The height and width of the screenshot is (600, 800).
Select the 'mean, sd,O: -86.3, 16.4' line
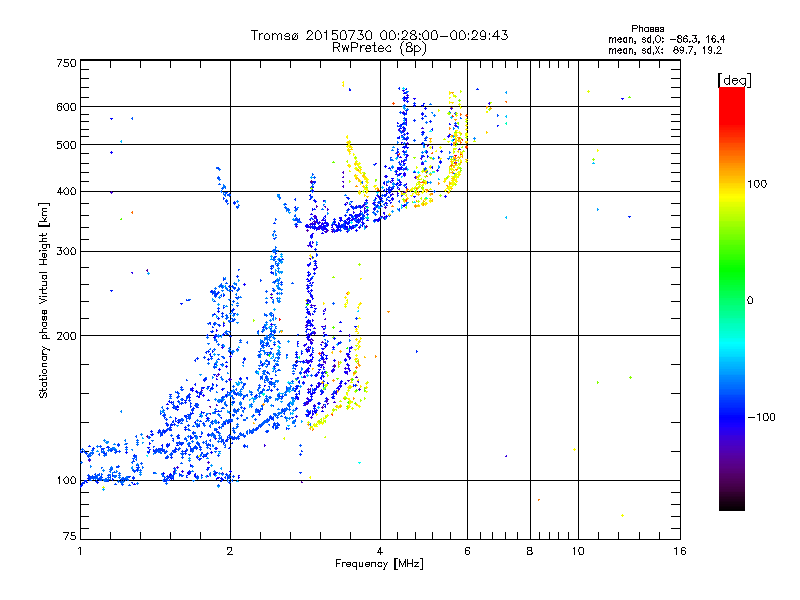666,39
